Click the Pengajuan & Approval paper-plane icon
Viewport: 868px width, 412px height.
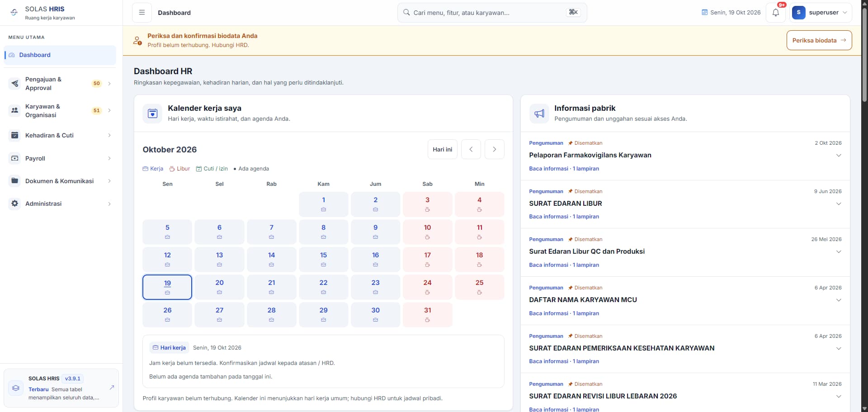[x=15, y=84]
